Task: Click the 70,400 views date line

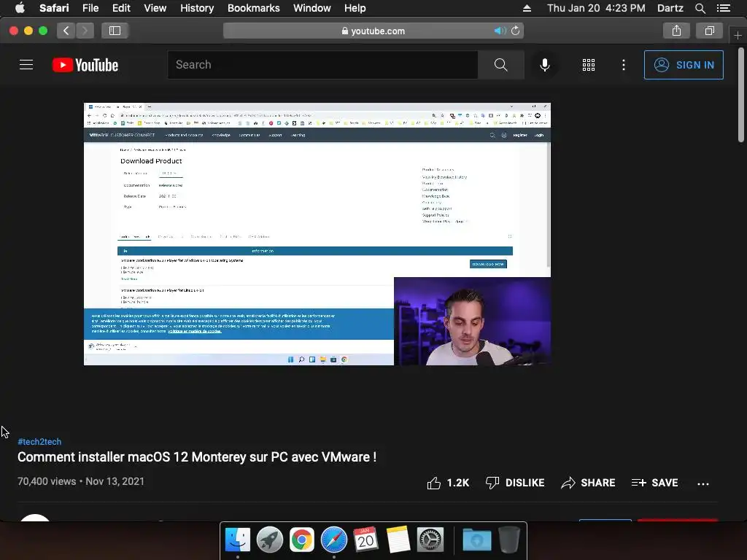Action: point(81,481)
